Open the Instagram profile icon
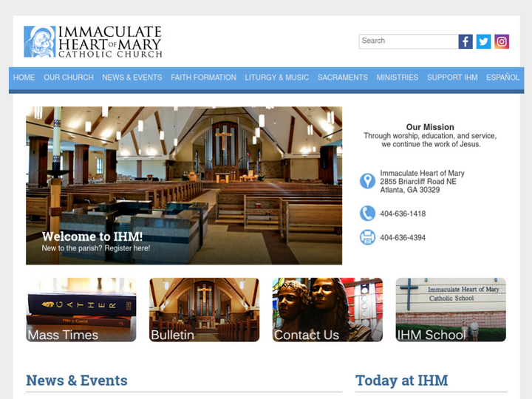Image resolution: width=532 pixels, height=399 pixels. click(502, 41)
